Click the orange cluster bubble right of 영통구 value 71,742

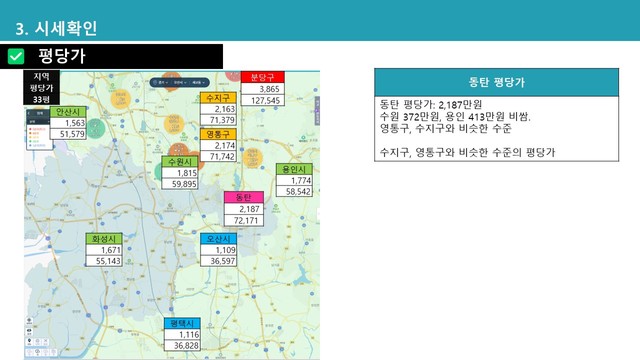pos(253,158)
